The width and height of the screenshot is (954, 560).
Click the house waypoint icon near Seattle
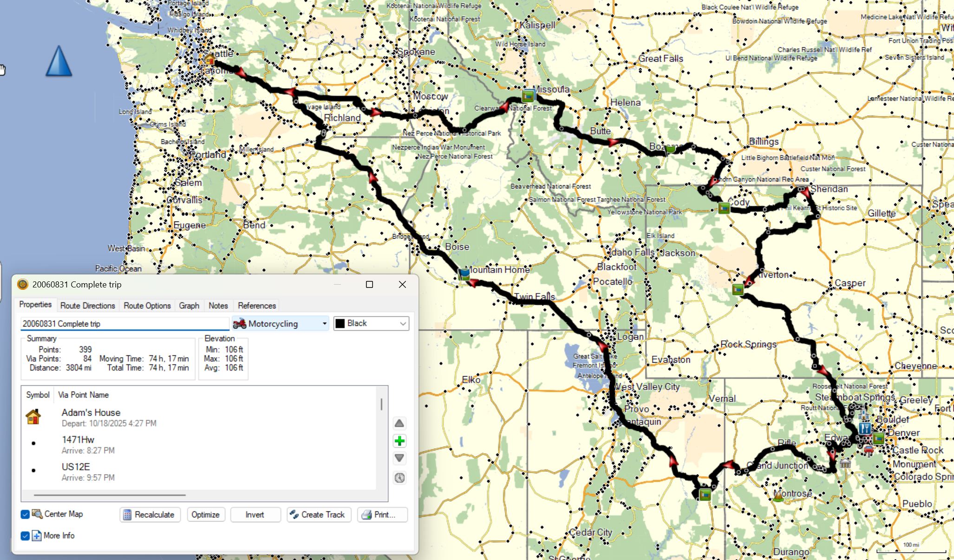(210, 60)
